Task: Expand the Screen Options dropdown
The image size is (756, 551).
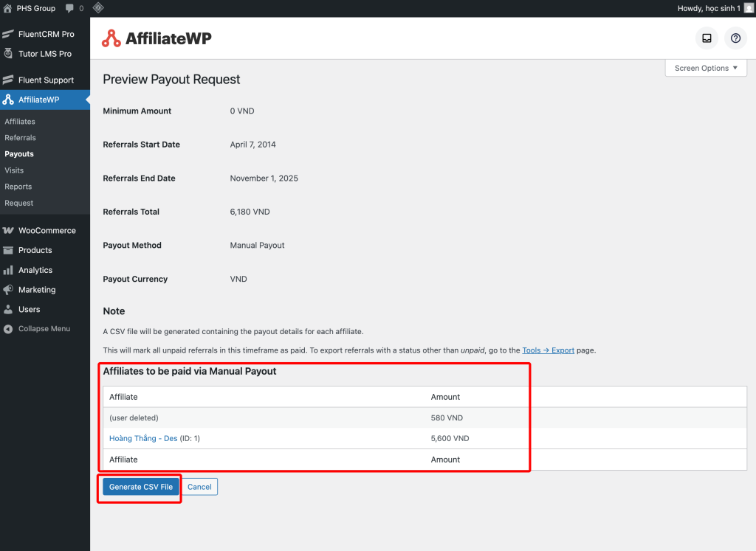Action: pyautogui.click(x=706, y=68)
